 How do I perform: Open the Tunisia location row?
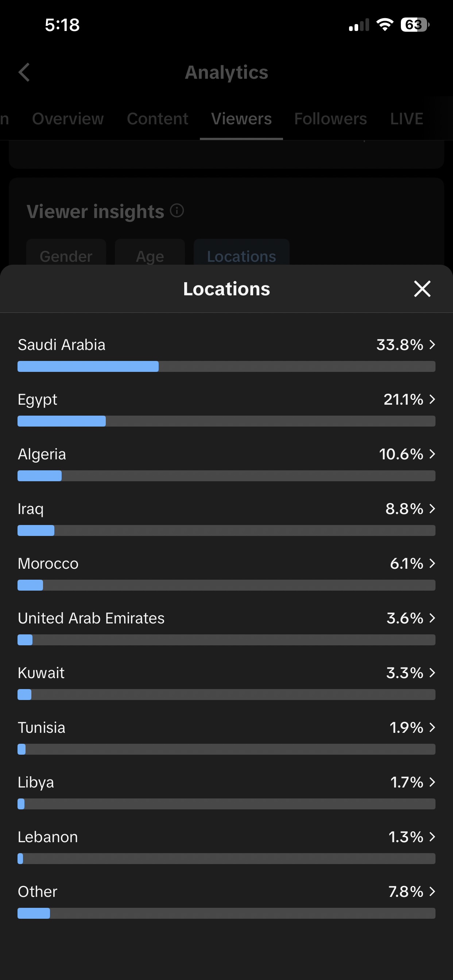coord(226,736)
